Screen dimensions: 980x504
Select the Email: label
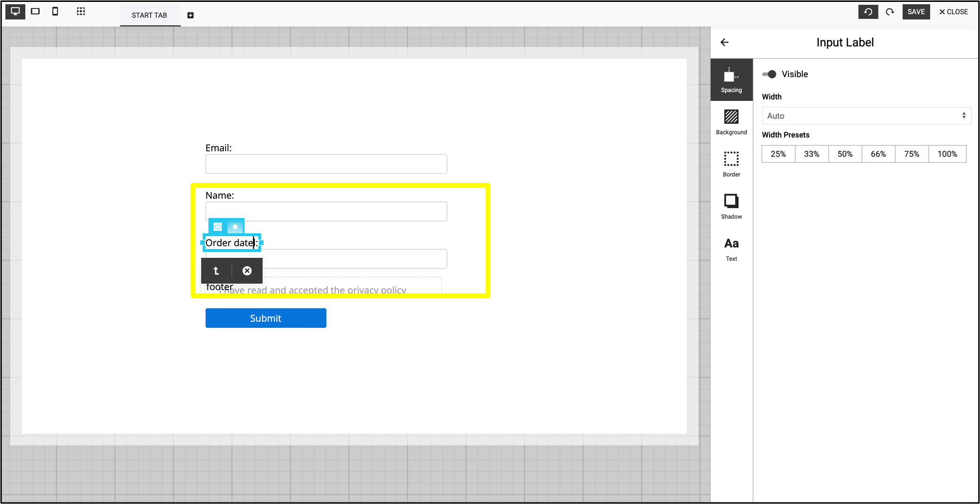click(218, 148)
